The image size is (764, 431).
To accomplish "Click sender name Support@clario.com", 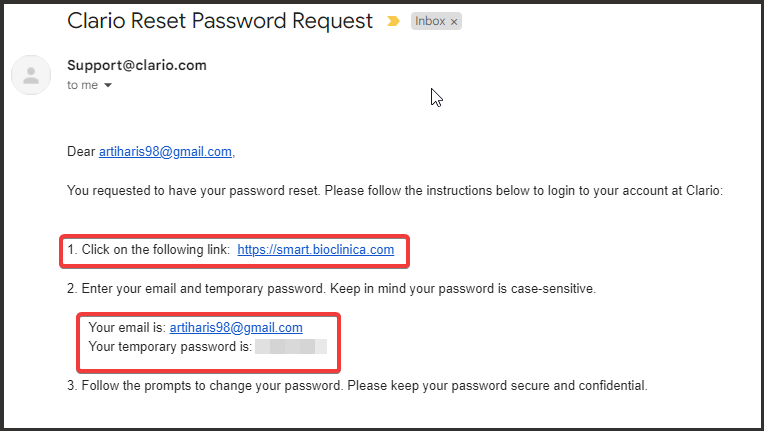I will point(137,66).
